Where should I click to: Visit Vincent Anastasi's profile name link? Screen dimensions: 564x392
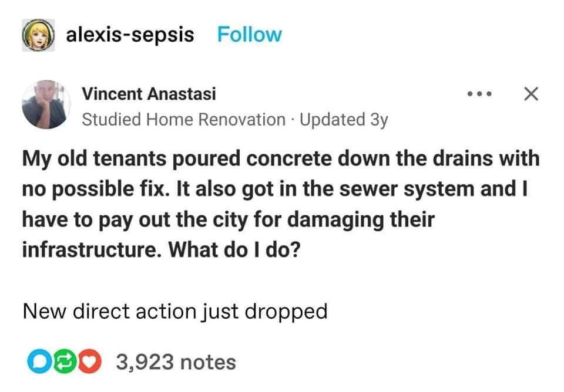coord(149,93)
